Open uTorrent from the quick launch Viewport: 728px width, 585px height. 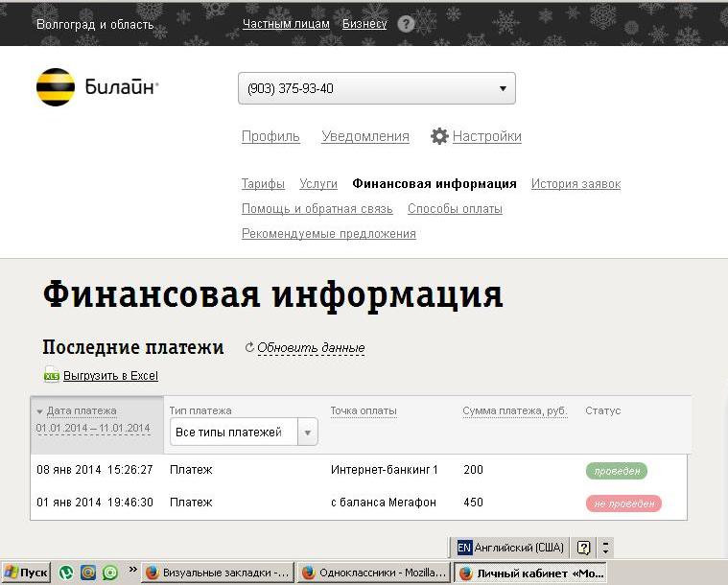coord(66,573)
